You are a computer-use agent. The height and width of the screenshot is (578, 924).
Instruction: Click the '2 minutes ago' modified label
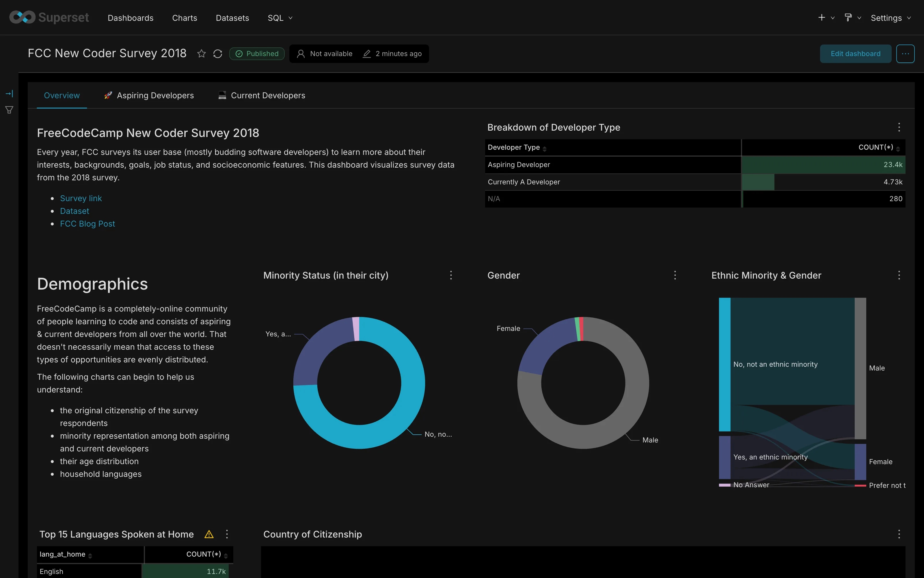pyautogui.click(x=398, y=54)
